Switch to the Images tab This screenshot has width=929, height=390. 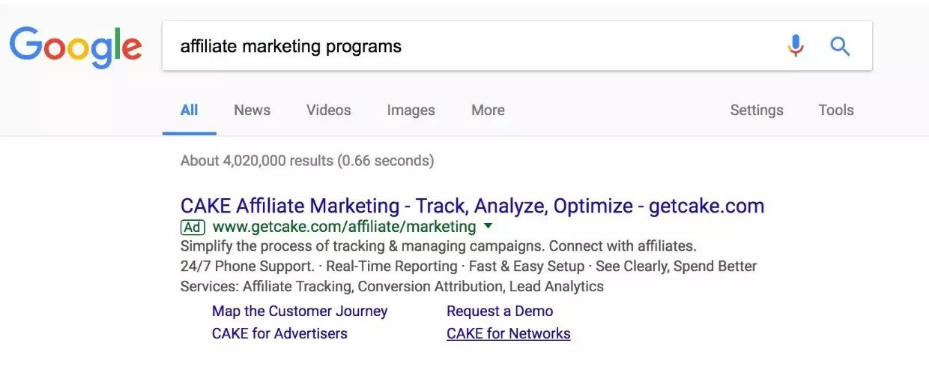click(x=411, y=110)
